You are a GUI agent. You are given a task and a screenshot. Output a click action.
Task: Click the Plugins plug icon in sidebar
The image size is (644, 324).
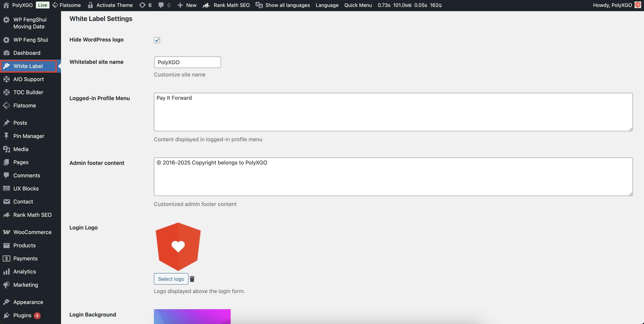7,315
